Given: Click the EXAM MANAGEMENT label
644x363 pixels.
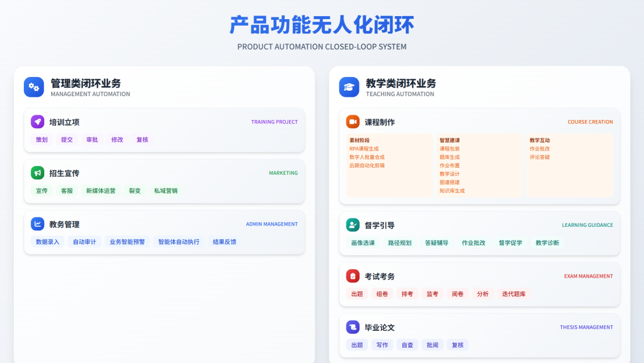Looking at the screenshot, I should click(x=589, y=276).
